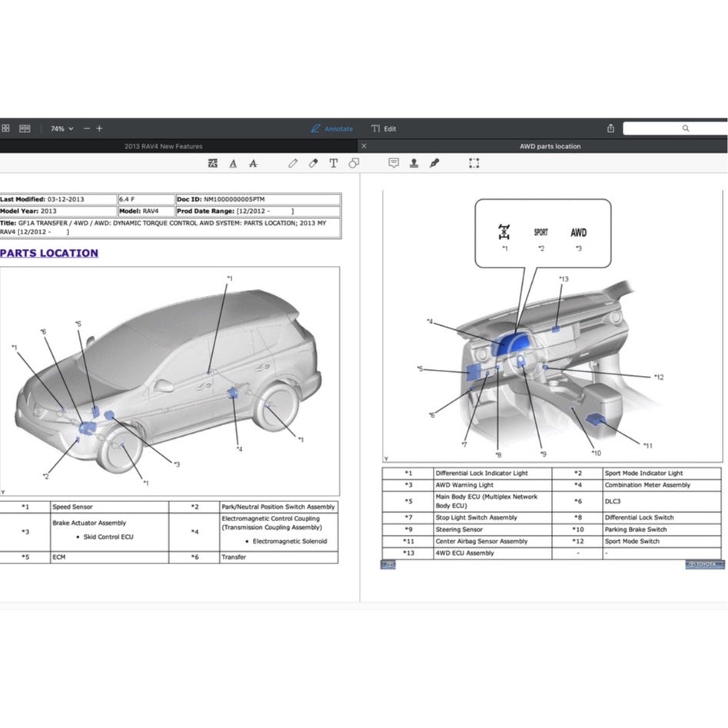Screen dimensions: 728x728
Task: Open the thumbnail grid view
Action: point(5,128)
